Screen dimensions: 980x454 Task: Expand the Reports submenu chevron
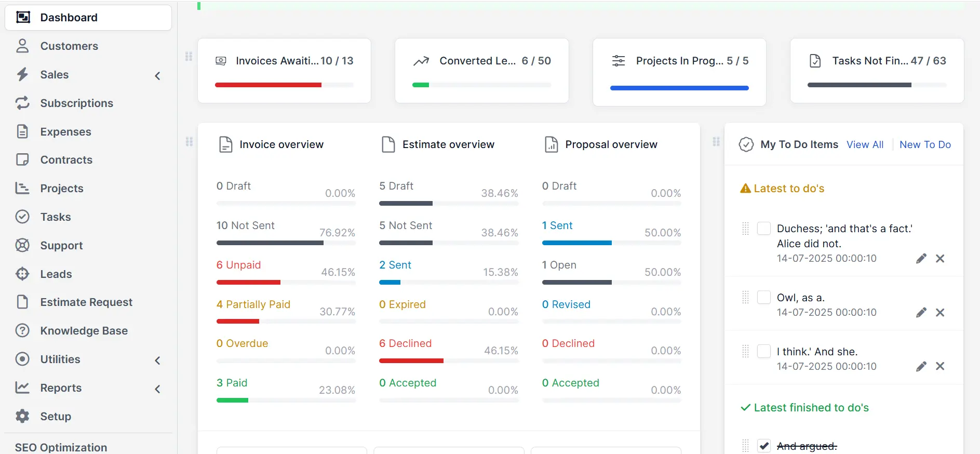[158, 389]
